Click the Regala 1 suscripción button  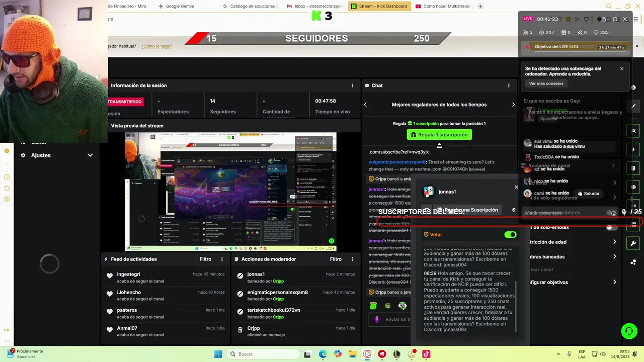coord(439,135)
